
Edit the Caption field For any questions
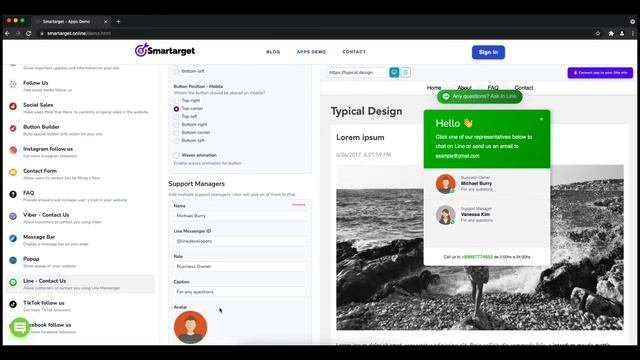pyautogui.click(x=240, y=292)
